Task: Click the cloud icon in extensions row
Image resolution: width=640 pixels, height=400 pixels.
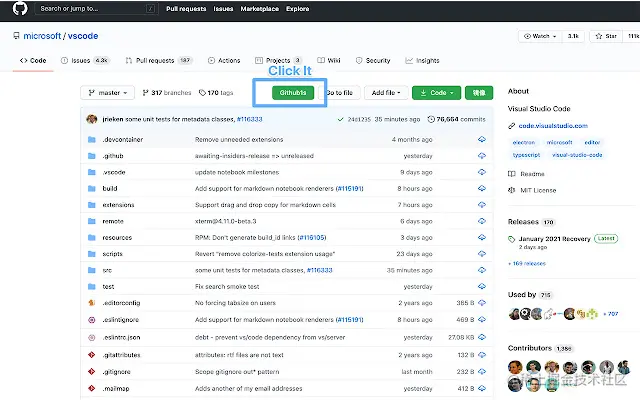Action: pyautogui.click(x=482, y=205)
